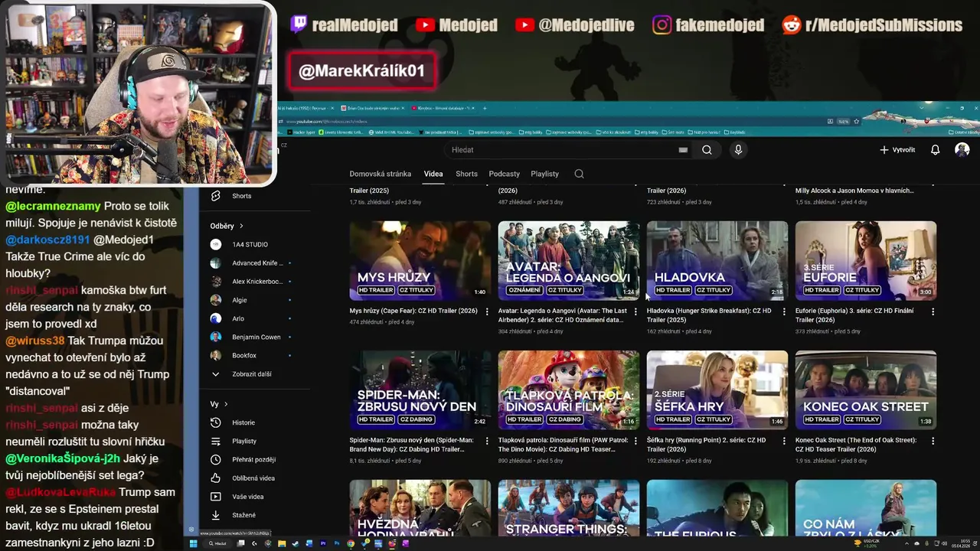Open the account avatar menu

pos(962,150)
